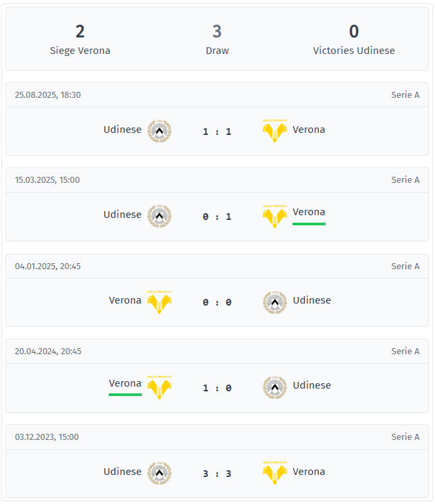Click Udinese crest in 20.04.2024 match

click(x=274, y=387)
